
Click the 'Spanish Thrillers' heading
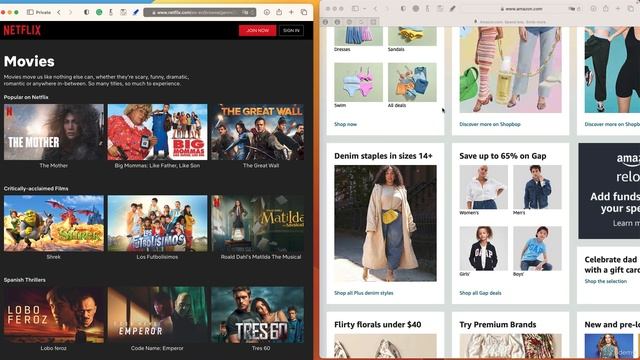24,280
